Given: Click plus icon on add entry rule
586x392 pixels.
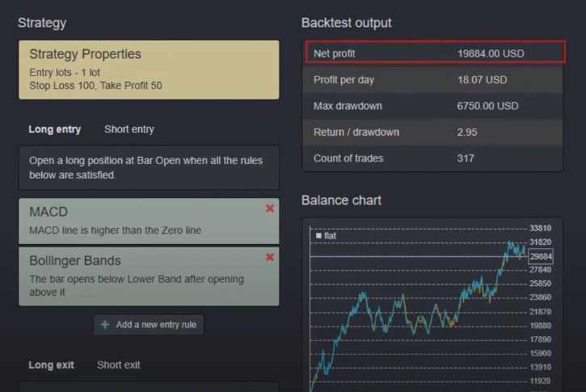Looking at the screenshot, I should 105,325.
